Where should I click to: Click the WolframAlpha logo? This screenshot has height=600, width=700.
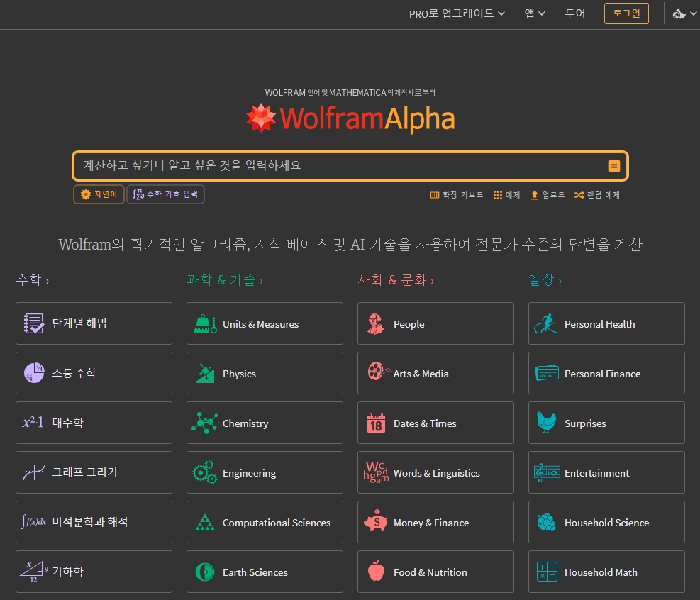[350, 118]
